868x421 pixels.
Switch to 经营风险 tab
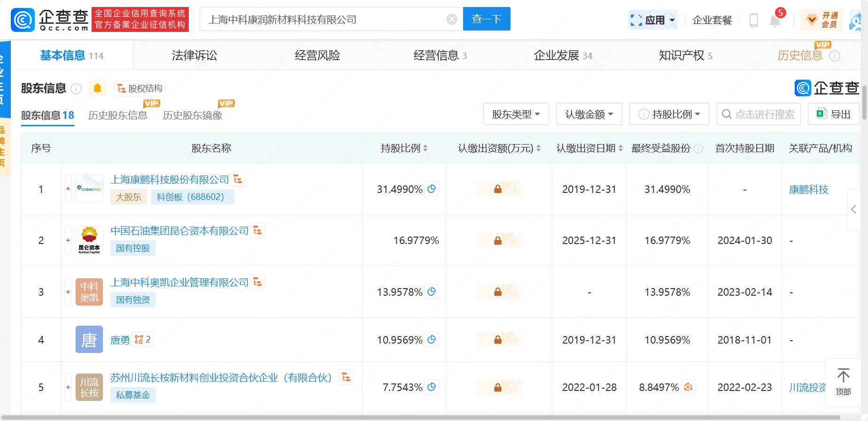coord(318,55)
